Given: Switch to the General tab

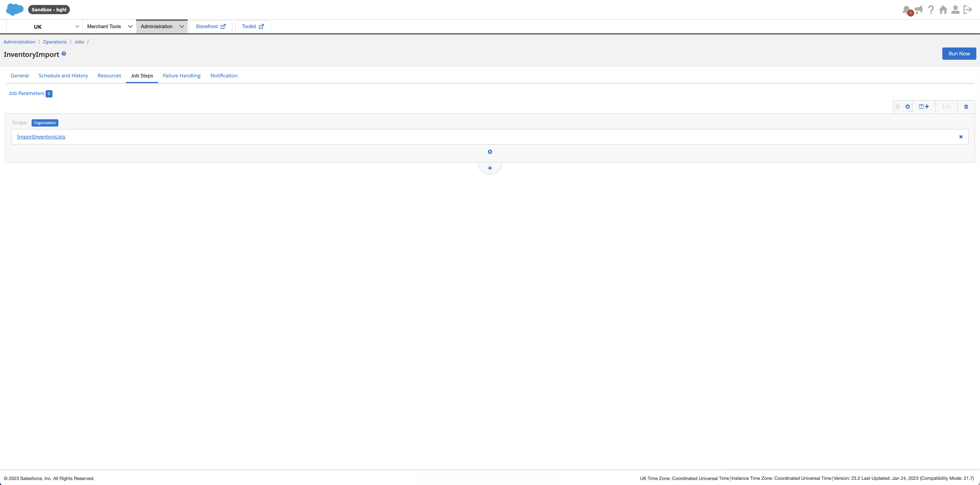Looking at the screenshot, I should (20, 76).
